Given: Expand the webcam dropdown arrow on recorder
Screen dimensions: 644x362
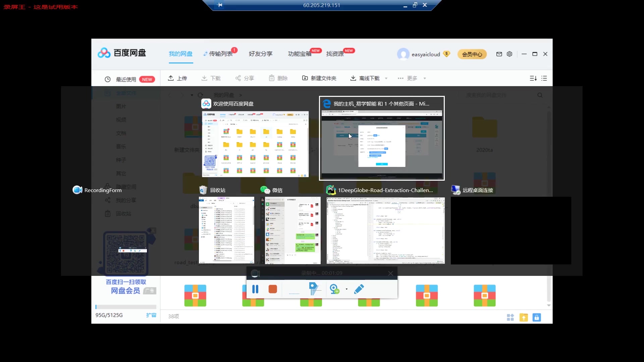Looking at the screenshot, I should (346, 289).
